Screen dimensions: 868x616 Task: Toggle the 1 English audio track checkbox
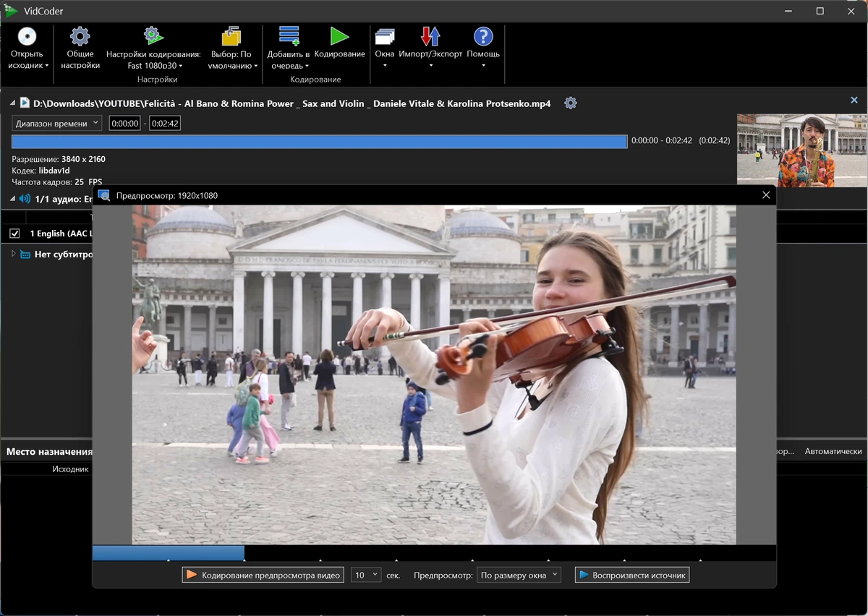point(14,234)
